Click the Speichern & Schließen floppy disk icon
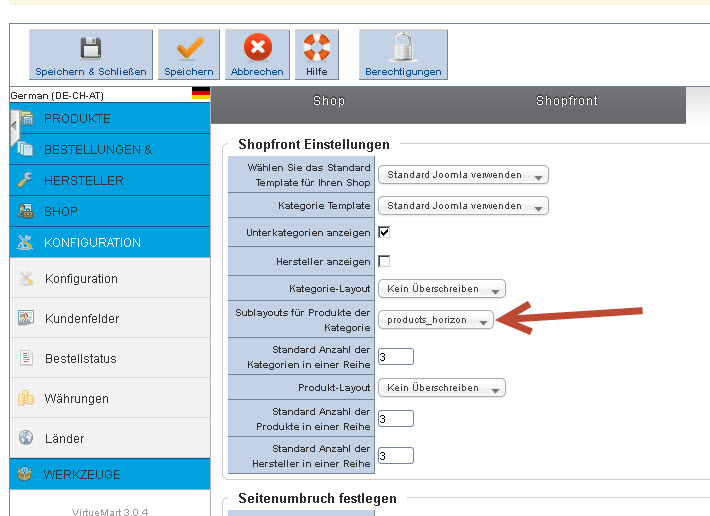This screenshot has width=710, height=516. (90, 48)
